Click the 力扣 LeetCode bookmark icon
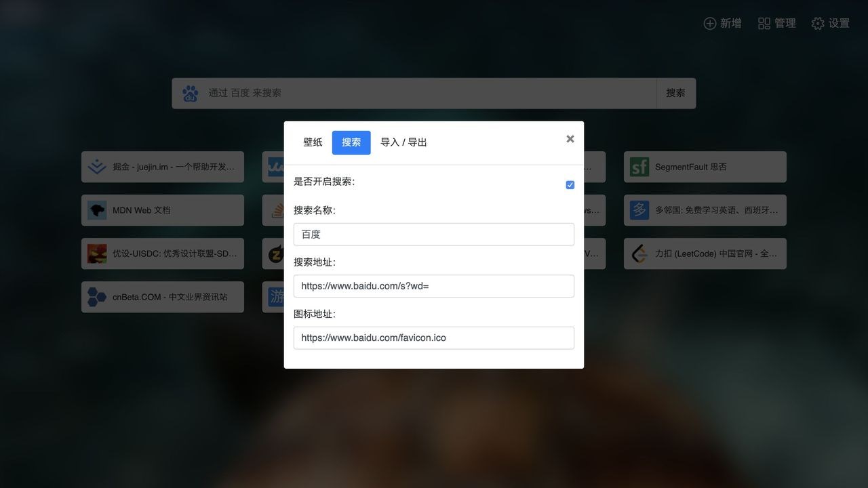 639,253
